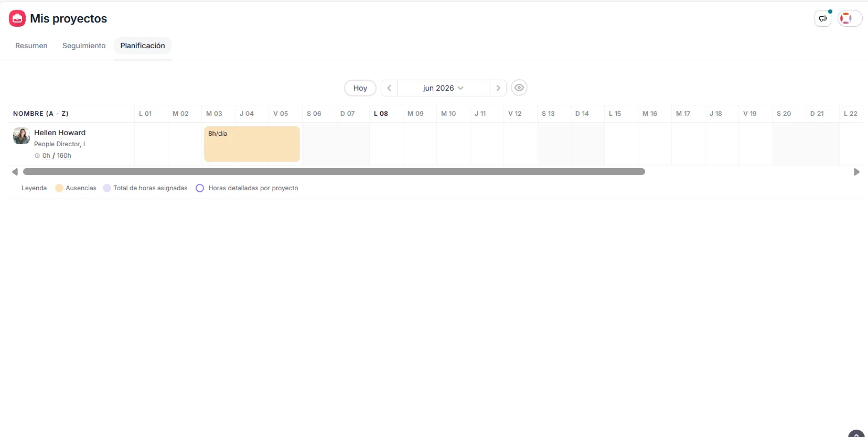The width and height of the screenshot is (868, 437).
Task: Open Hellen Howard's name link
Action: point(60,133)
